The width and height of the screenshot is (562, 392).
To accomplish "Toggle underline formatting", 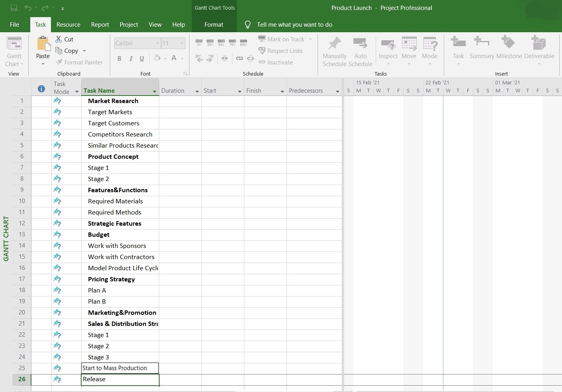I will pos(142,58).
